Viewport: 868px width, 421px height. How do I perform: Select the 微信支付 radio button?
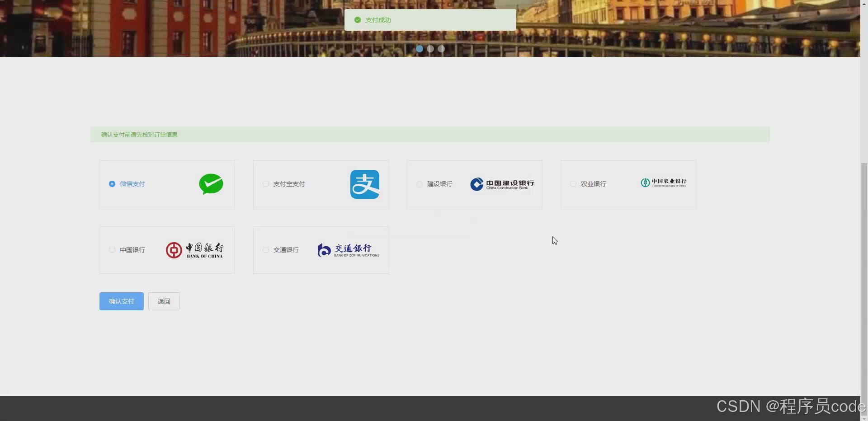tap(112, 184)
